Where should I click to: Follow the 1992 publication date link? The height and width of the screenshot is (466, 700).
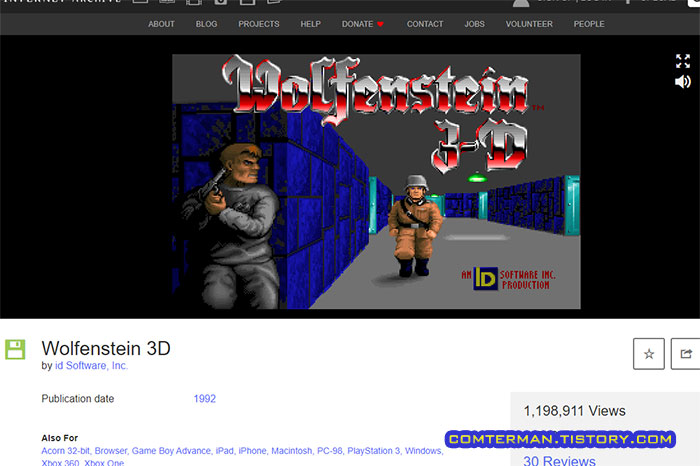pos(204,399)
